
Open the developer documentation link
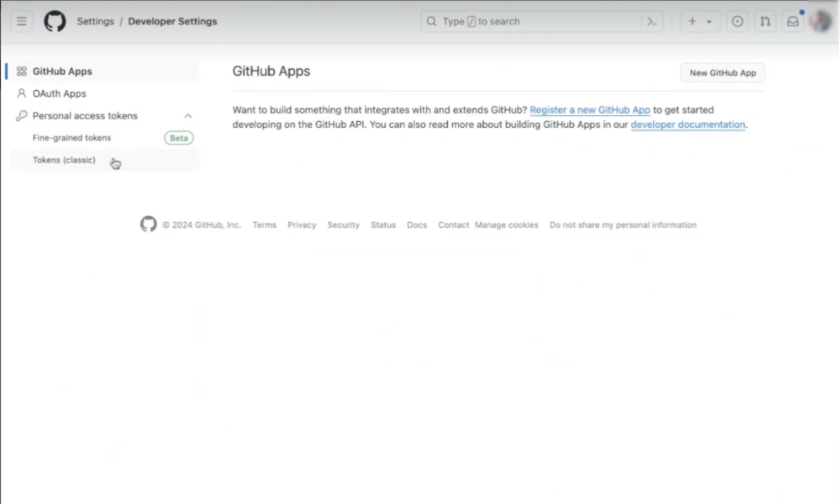pos(688,125)
